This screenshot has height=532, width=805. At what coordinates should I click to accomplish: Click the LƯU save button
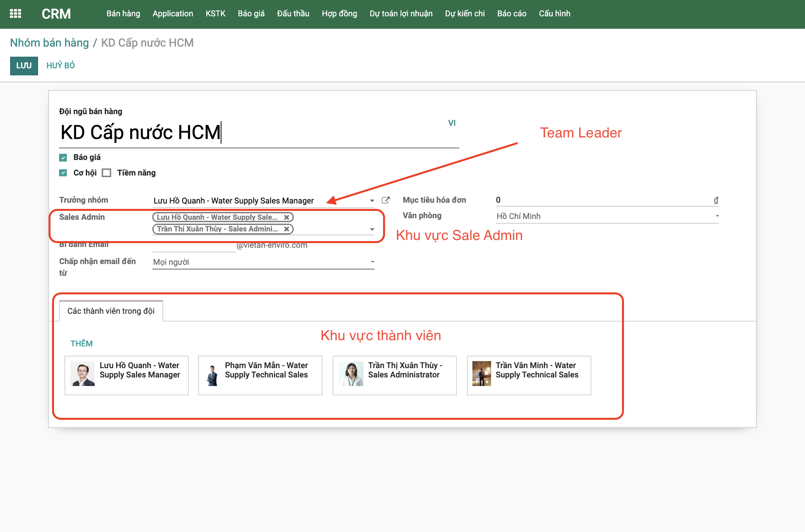coord(24,66)
